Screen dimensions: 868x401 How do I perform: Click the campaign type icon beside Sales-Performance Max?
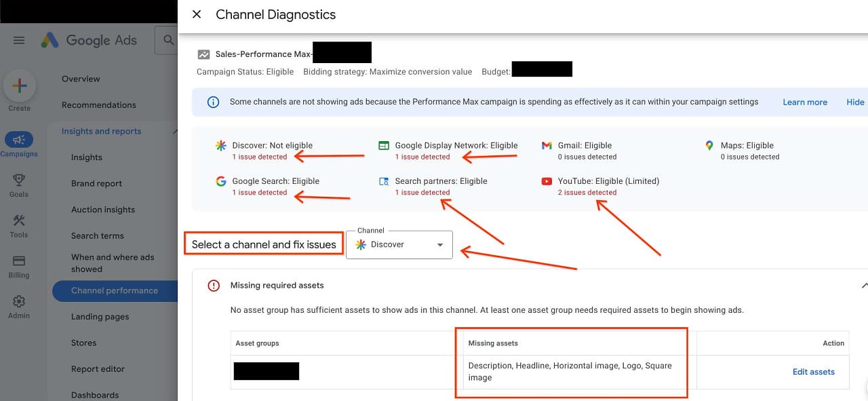(203, 54)
